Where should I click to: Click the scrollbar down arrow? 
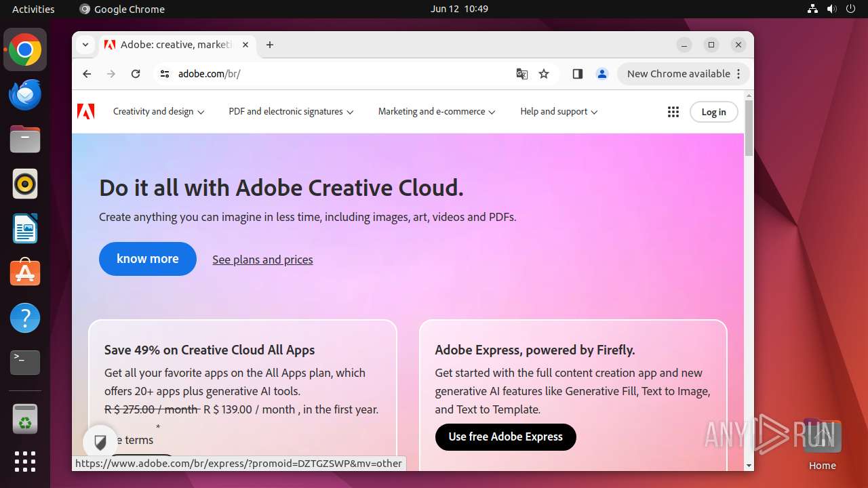point(749,466)
